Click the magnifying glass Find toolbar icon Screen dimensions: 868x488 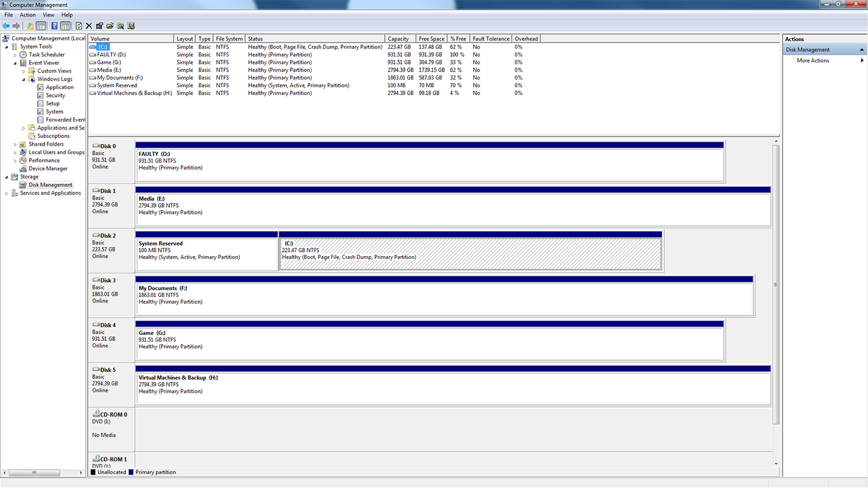click(121, 26)
